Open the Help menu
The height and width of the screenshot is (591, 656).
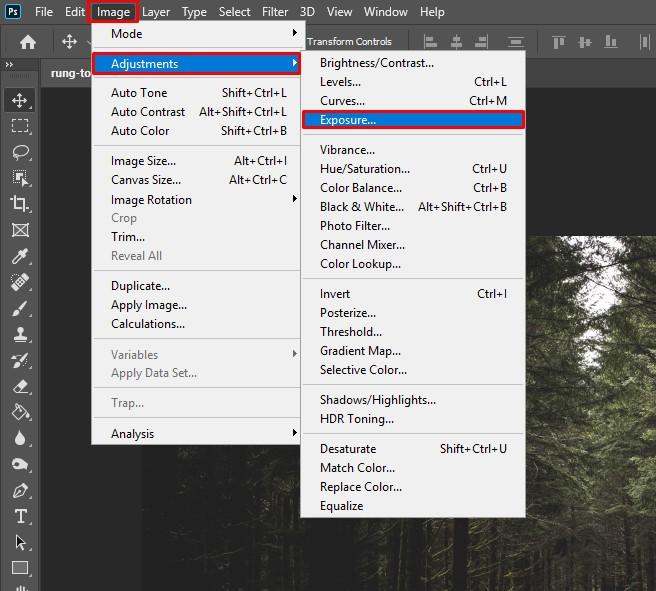(x=432, y=12)
